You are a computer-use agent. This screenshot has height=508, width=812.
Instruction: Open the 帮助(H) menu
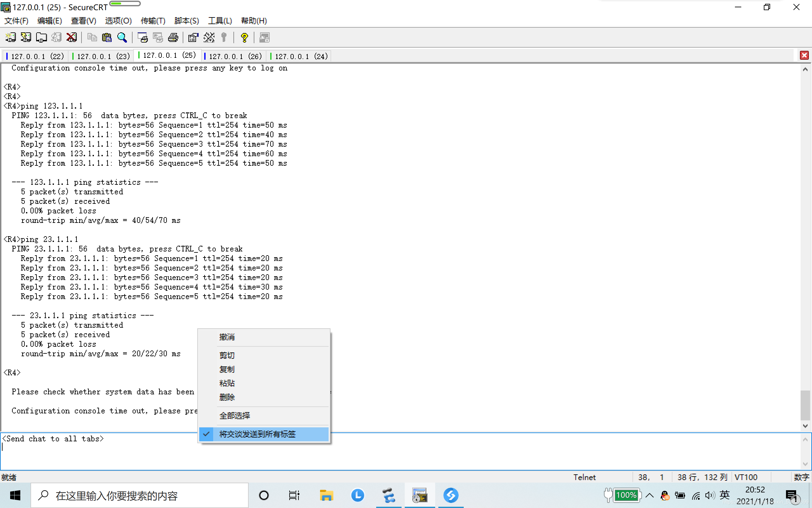(254, 21)
